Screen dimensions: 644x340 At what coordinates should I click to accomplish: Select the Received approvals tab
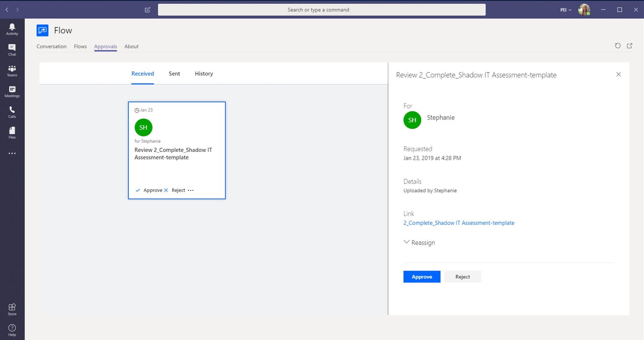tap(142, 73)
